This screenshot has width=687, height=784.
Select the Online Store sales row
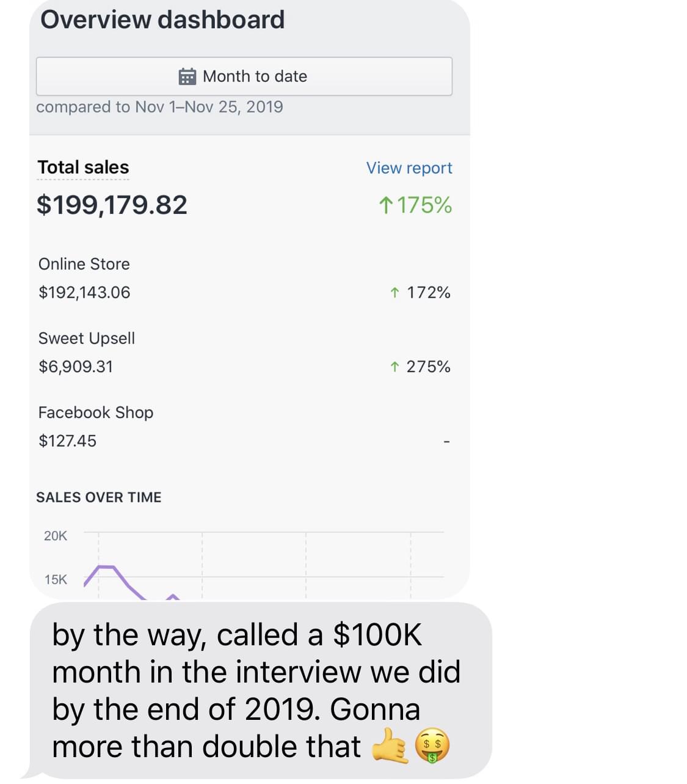tap(244, 279)
